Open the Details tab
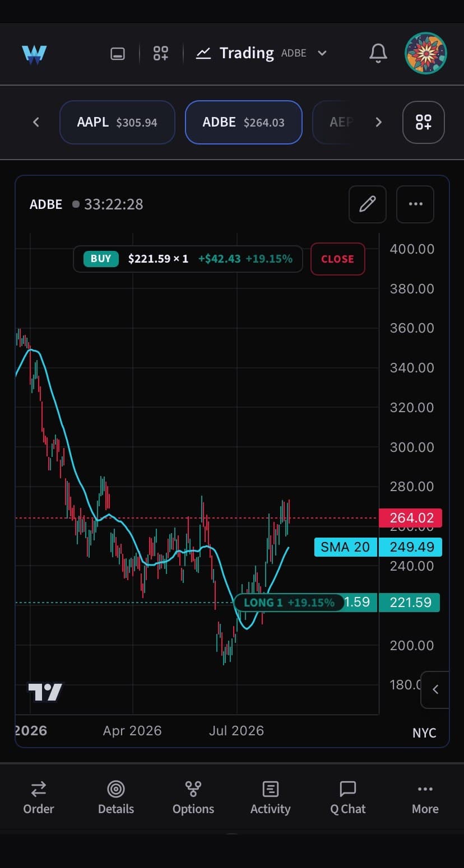This screenshot has width=464, height=868. coord(116,797)
